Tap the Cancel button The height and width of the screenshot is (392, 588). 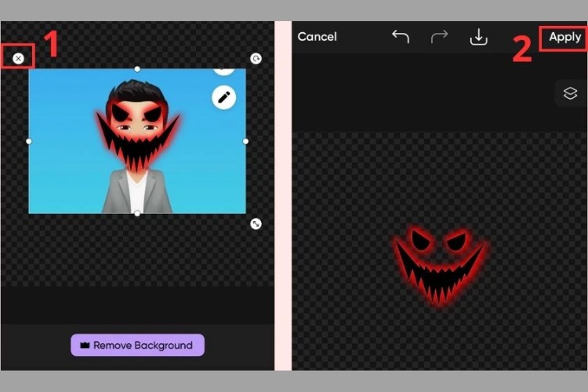pos(318,37)
